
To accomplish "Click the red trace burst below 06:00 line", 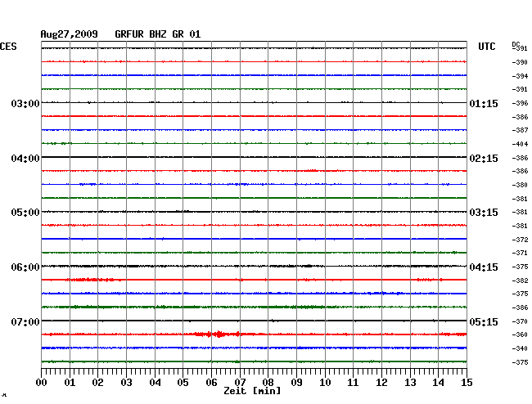I will (91, 280).
